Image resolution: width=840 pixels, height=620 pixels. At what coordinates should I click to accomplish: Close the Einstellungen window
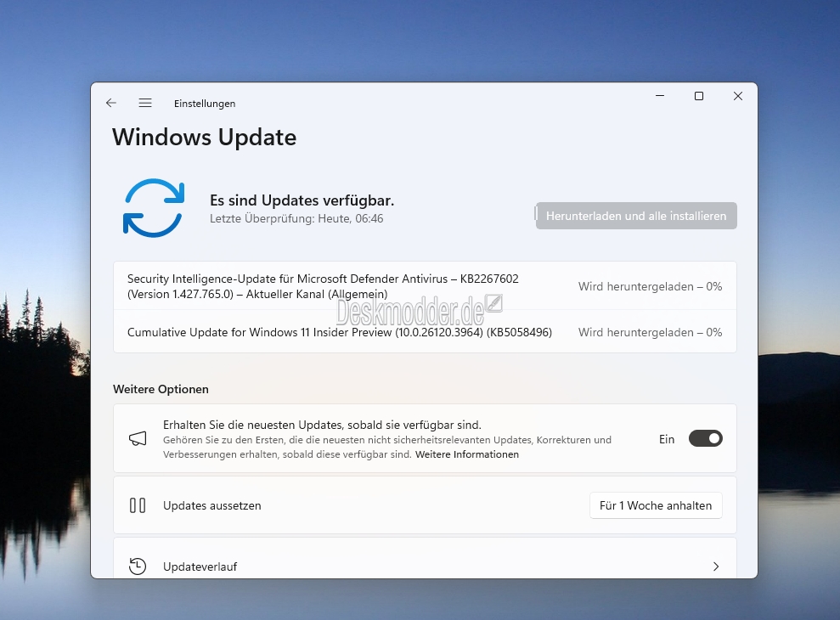click(738, 96)
